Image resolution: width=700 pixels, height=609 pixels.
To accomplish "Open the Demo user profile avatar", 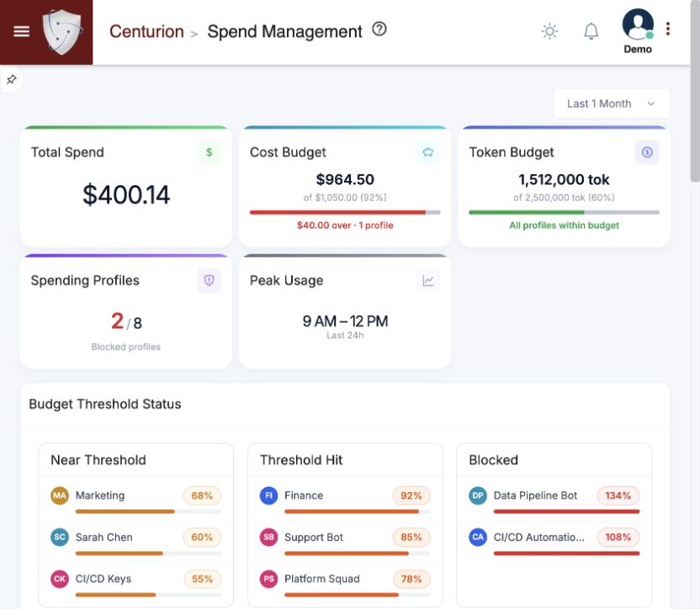I will coord(638,24).
